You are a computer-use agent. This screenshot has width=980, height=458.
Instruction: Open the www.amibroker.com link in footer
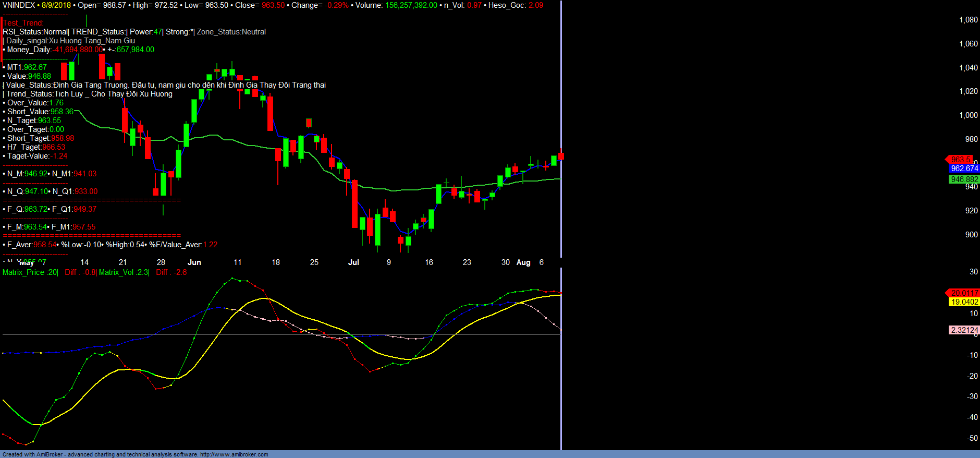point(234,454)
